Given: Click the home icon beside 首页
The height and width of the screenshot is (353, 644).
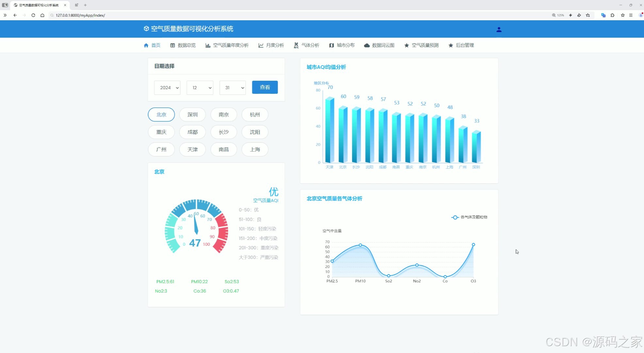Looking at the screenshot, I should pyautogui.click(x=146, y=45).
